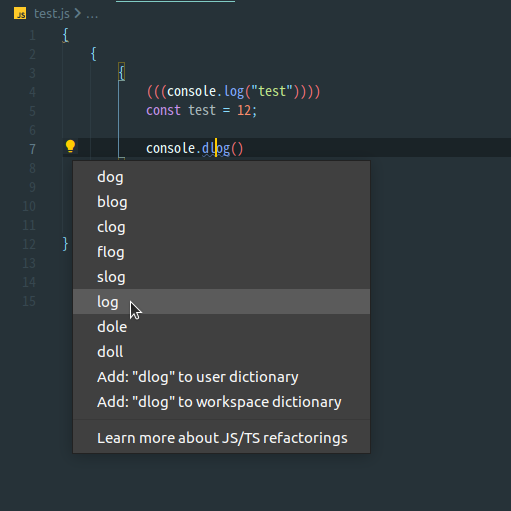Click the highlighted brace on line 3
The image size is (511, 511).
tap(122, 72)
